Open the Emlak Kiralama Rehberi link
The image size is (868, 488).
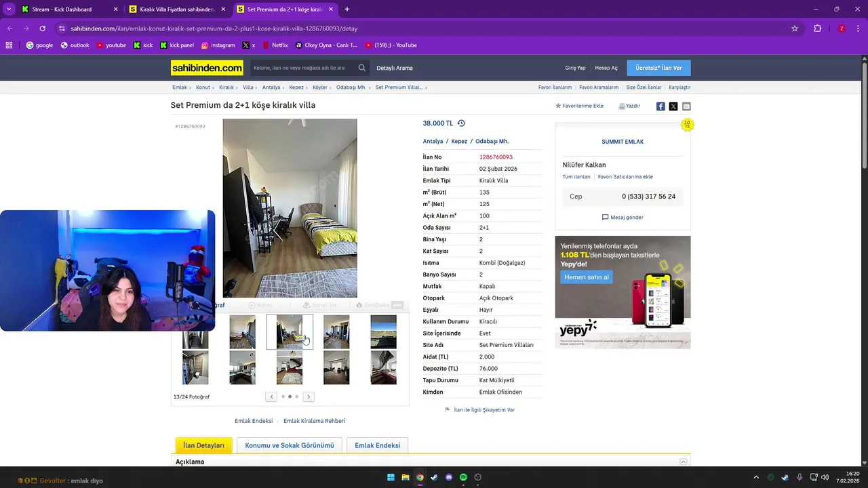point(314,421)
